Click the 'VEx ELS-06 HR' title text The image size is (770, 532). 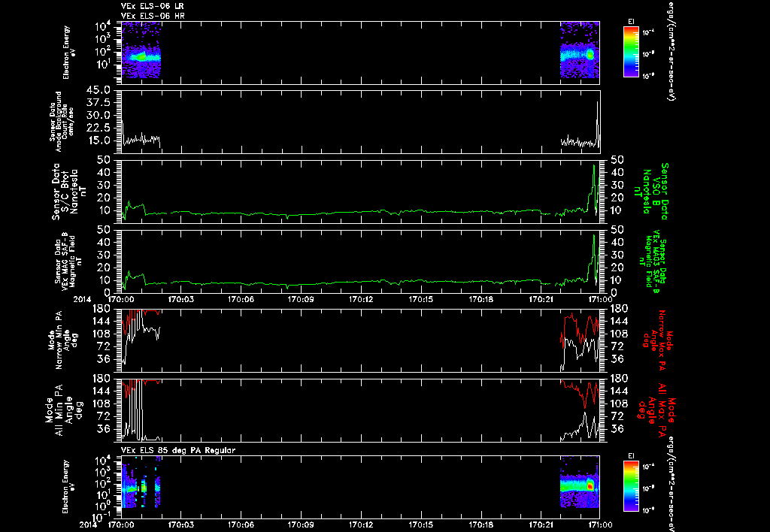tap(153, 17)
